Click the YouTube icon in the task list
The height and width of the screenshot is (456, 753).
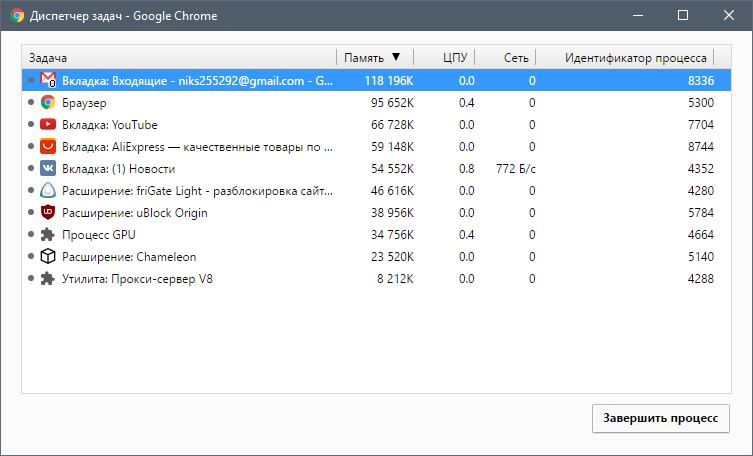coord(48,124)
